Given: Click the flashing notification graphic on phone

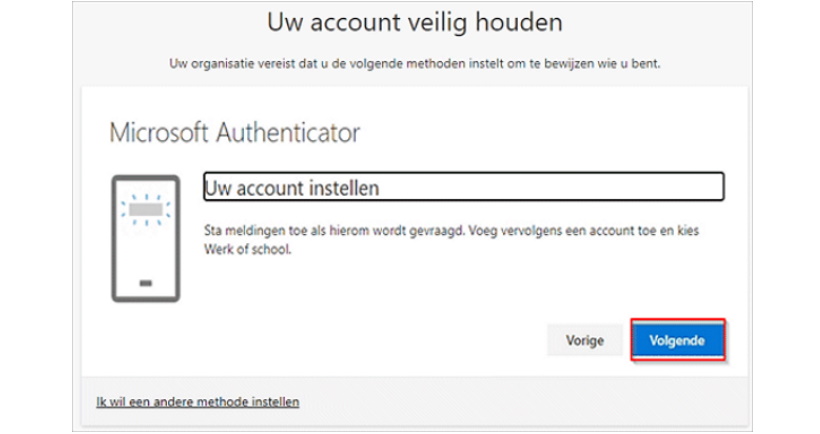Looking at the screenshot, I should [146, 210].
